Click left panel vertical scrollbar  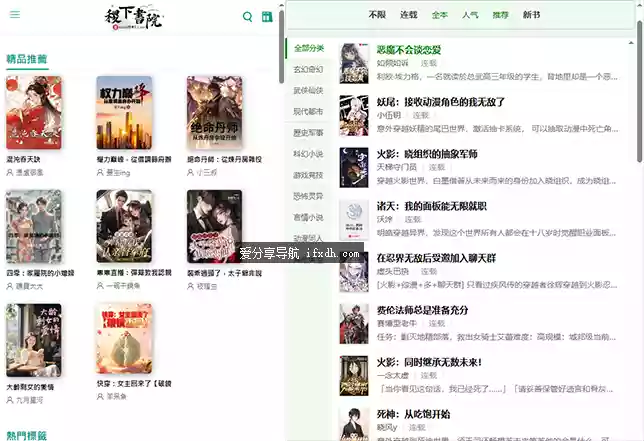coord(281,46)
